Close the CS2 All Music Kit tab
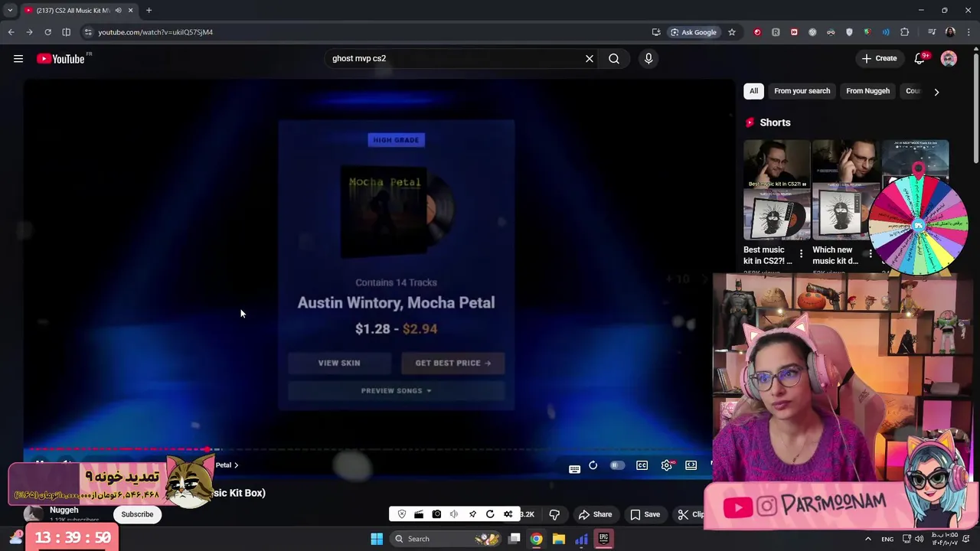Image resolution: width=980 pixels, height=551 pixels. click(130, 10)
